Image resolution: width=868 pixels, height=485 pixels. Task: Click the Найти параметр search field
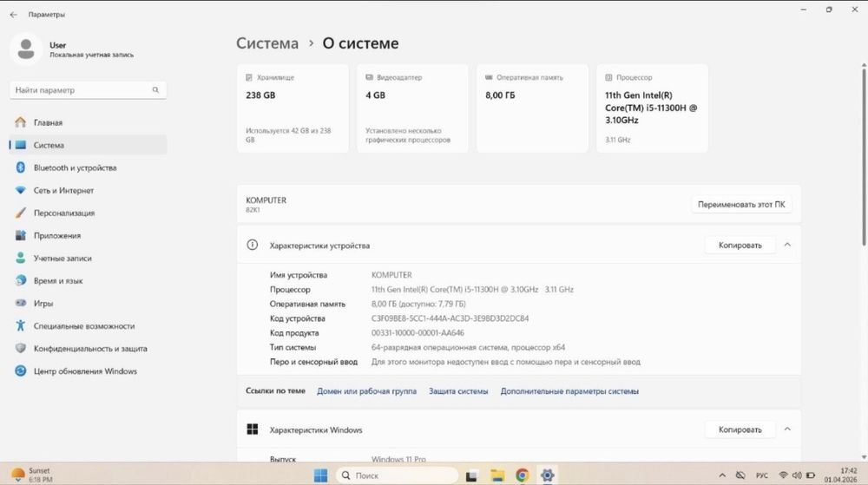[88, 89]
